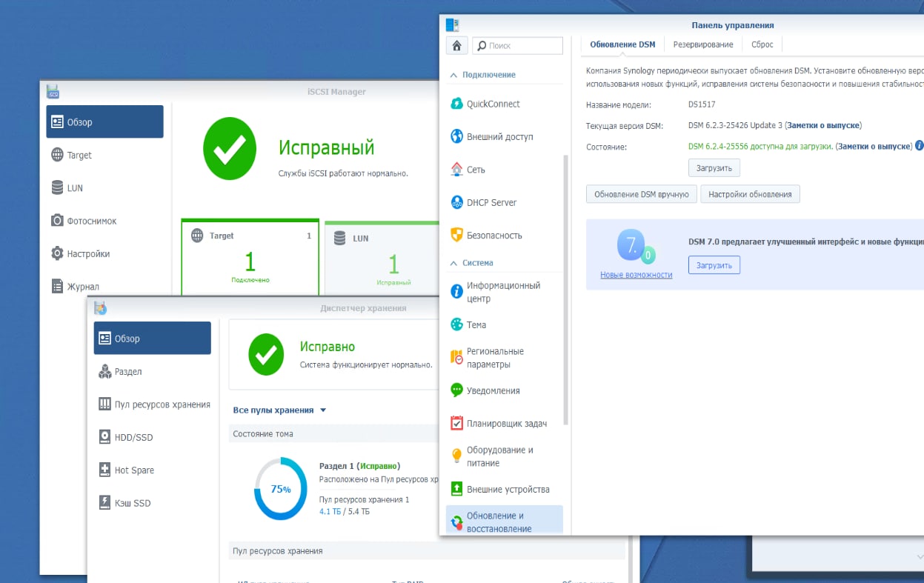Screen dimensions: 924x583
Task: Collapse the Подключение section
Action: coord(453,75)
